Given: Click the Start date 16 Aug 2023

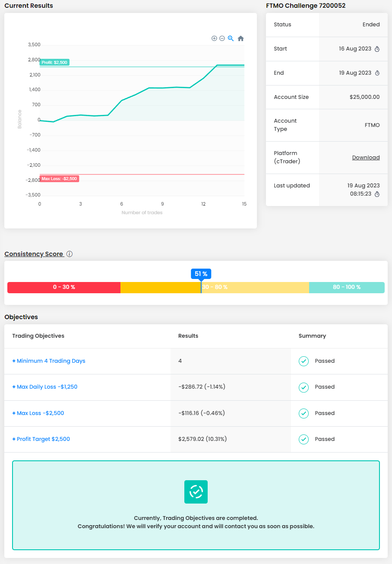Looking at the screenshot, I should (x=355, y=49).
